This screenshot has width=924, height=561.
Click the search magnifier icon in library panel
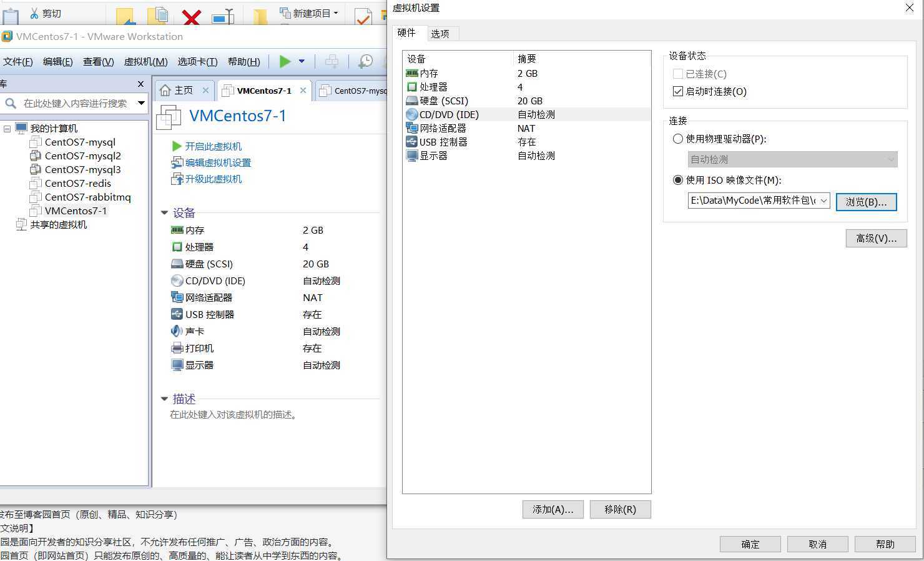11,103
